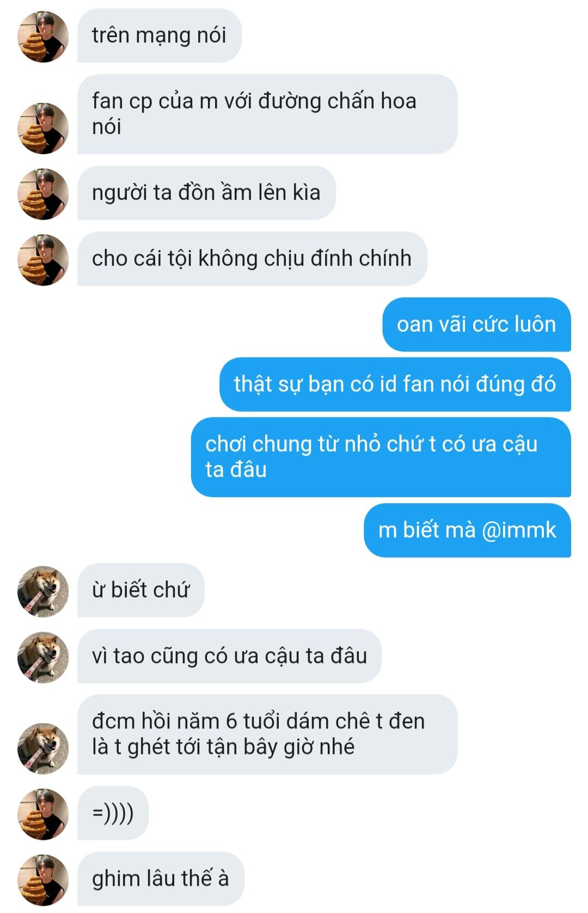Tap avatar next to '=))))' message
This screenshot has height=913, width=588.
click(x=43, y=814)
